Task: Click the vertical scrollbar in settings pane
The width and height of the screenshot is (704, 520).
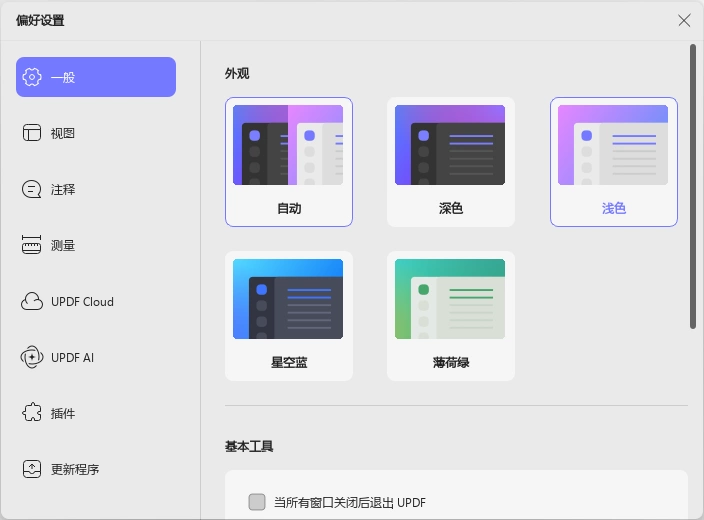Action: 693,186
